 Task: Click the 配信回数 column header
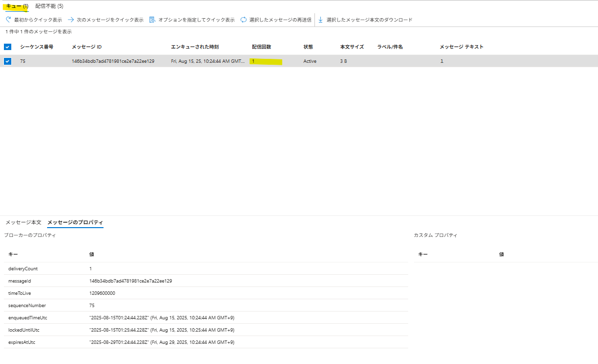[x=261, y=47]
